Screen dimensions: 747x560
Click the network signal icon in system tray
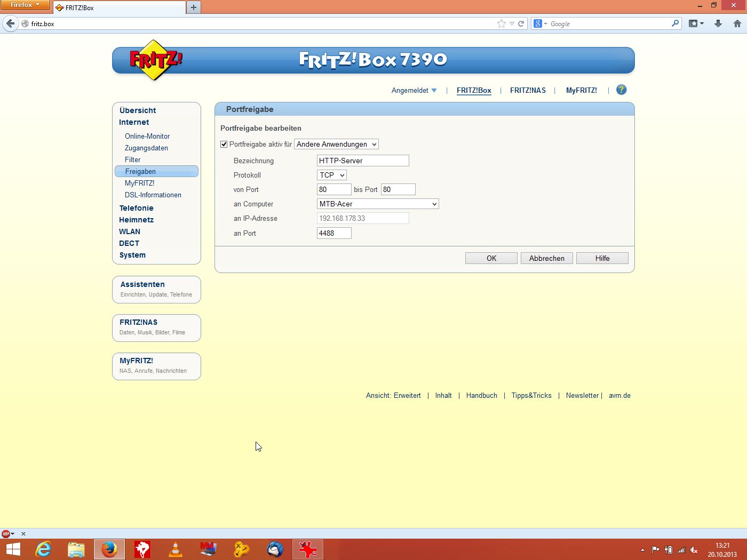coord(681,550)
